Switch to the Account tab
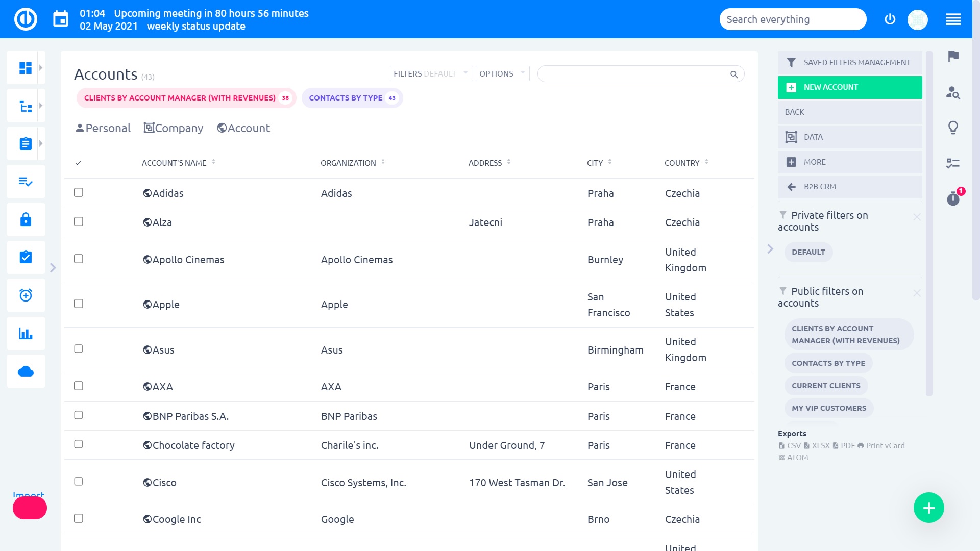Screen dimensions: 980x551 pos(243,128)
